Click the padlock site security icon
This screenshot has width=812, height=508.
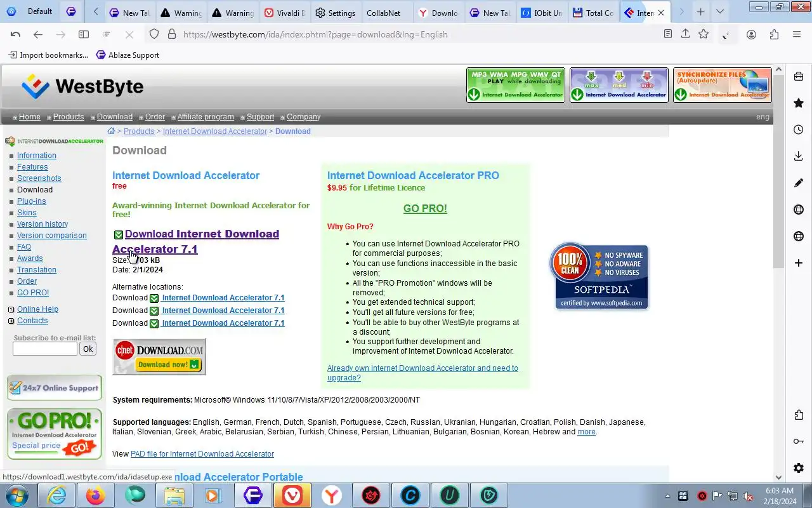pyautogui.click(x=171, y=34)
